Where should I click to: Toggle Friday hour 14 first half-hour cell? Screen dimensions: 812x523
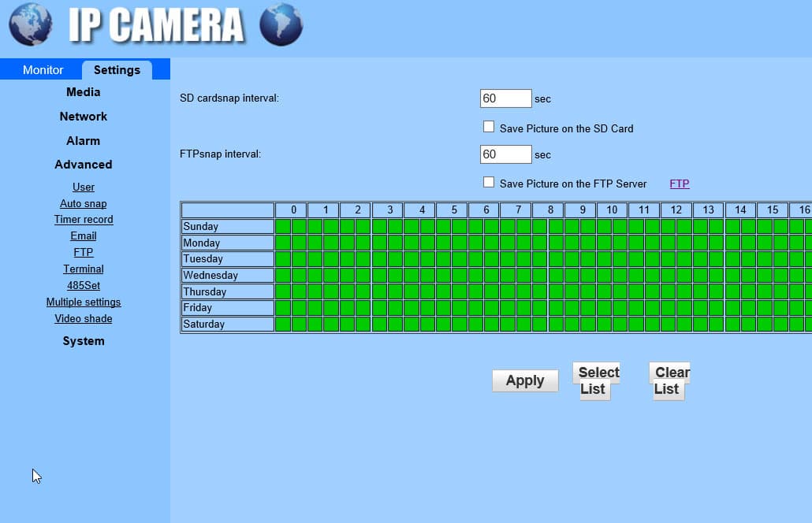(732, 308)
